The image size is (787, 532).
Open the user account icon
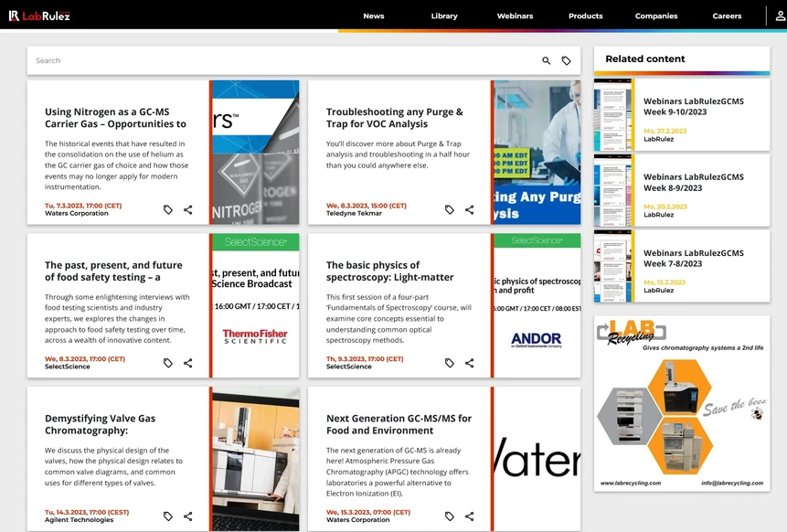(x=780, y=16)
